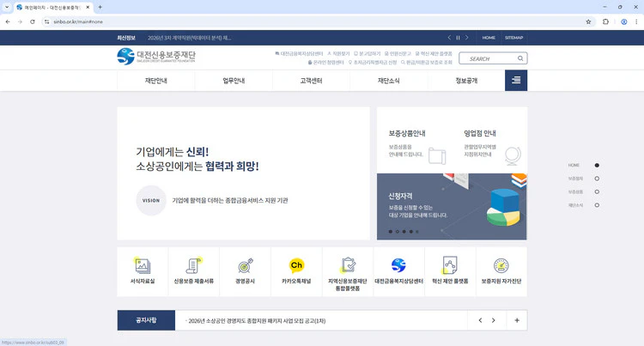
Task: Click the browser address bar URL
Action: pos(78,21)
